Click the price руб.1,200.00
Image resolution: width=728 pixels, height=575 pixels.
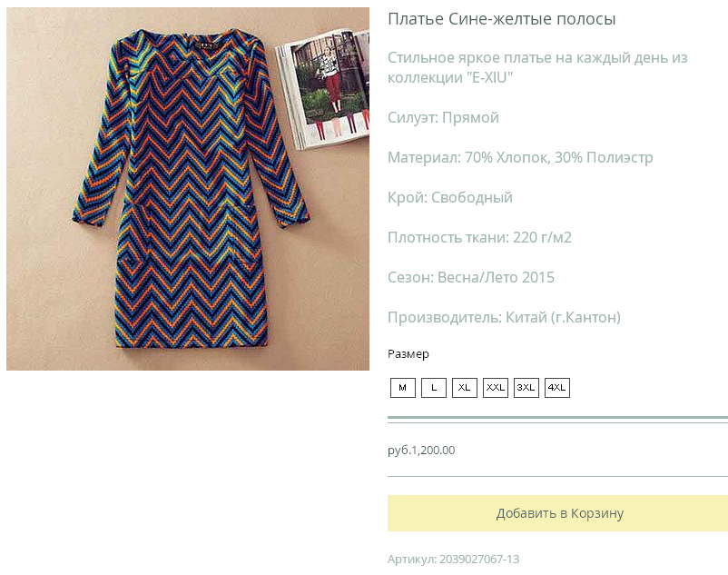point(421,450)
